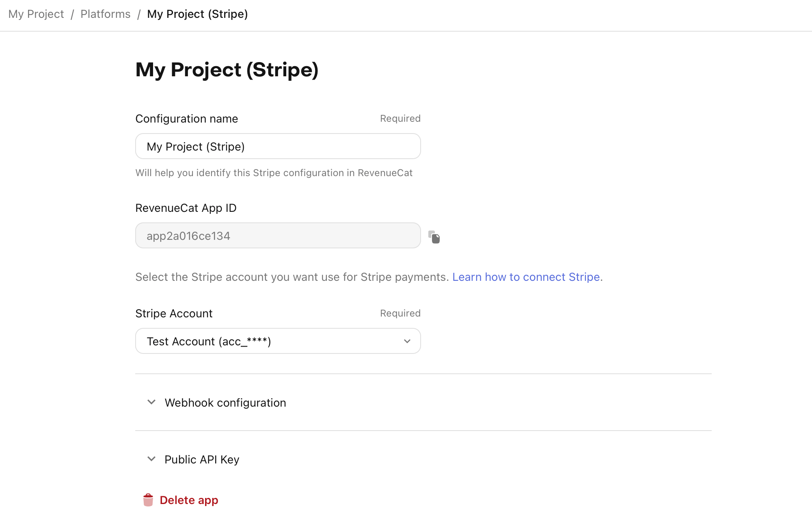Expand the Webhook configuration section
812x530 pixels.
225,403
